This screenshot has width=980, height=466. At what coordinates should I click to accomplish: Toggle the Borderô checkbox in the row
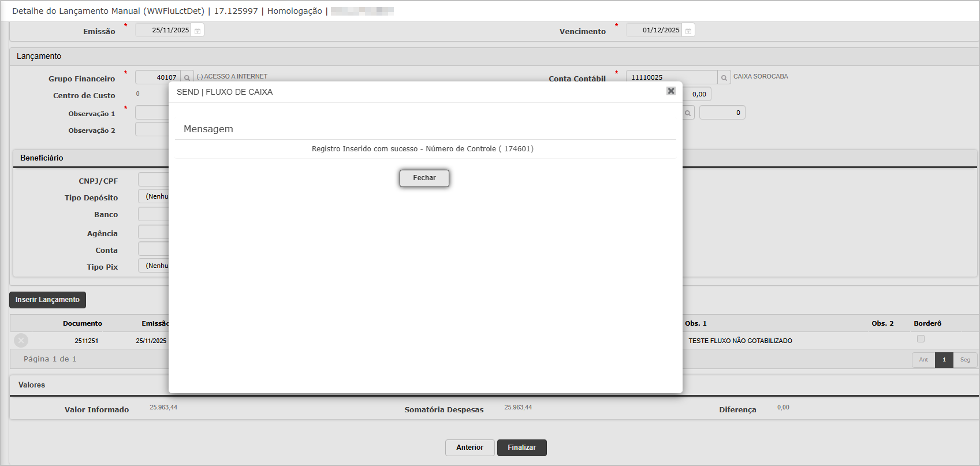click(x=921, y=339)
